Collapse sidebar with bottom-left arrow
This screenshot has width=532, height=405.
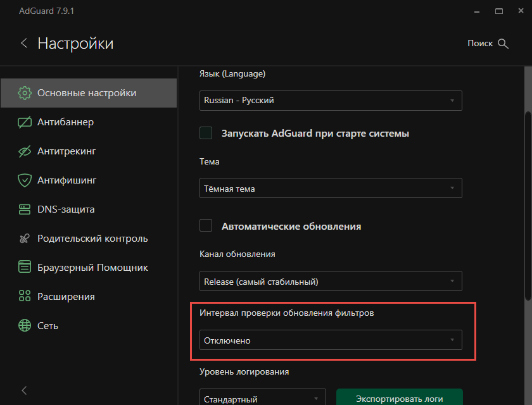[x=24, y=390]
